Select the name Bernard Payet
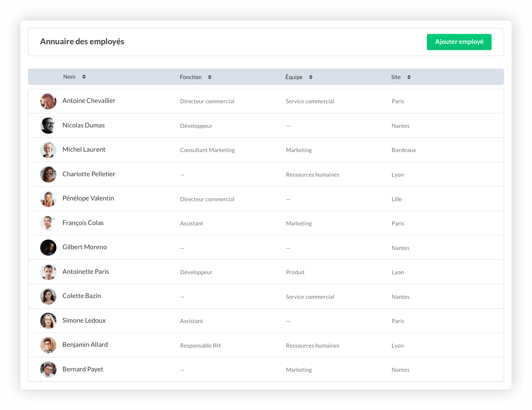The width and height of the screenshot is (532, 410). pos(83,369)
